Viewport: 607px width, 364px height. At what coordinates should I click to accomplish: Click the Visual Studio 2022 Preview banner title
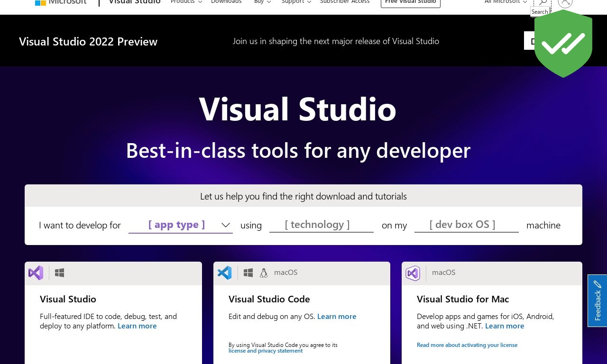pyautogui.click(x=88, y=42)
